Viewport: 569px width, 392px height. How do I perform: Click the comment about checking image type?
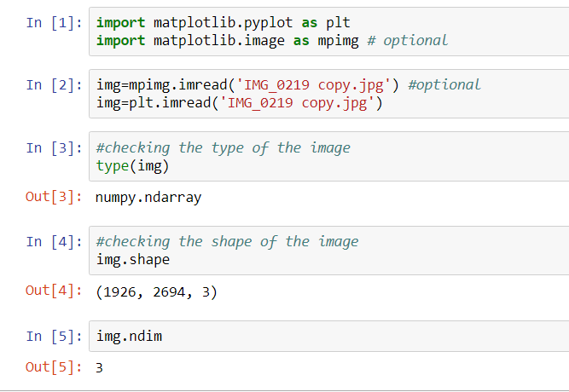pyautogui.click(x=224, y=148)
